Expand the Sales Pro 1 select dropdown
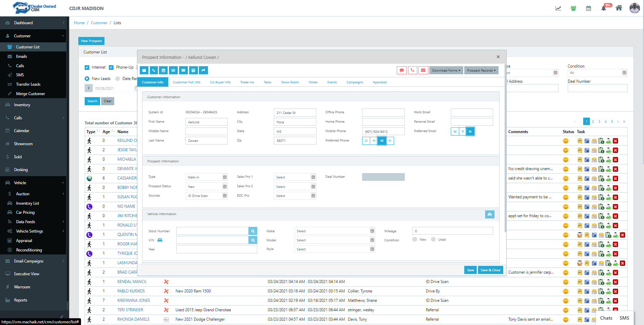 point(295,177)
